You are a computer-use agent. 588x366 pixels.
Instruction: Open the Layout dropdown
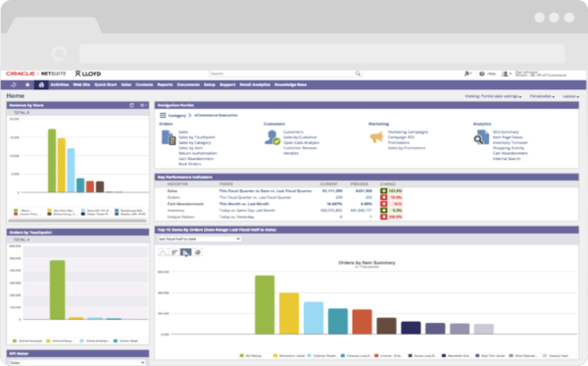tap(570, 96)
